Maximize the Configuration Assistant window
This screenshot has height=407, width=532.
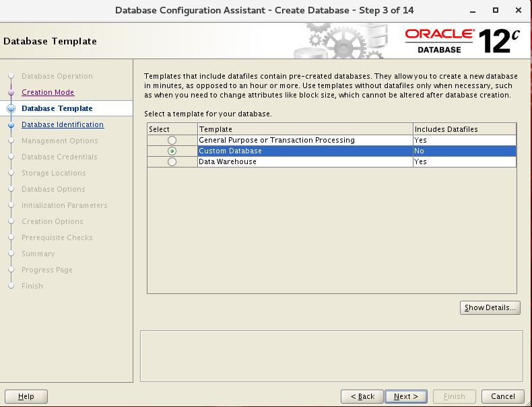click(496, 10)
